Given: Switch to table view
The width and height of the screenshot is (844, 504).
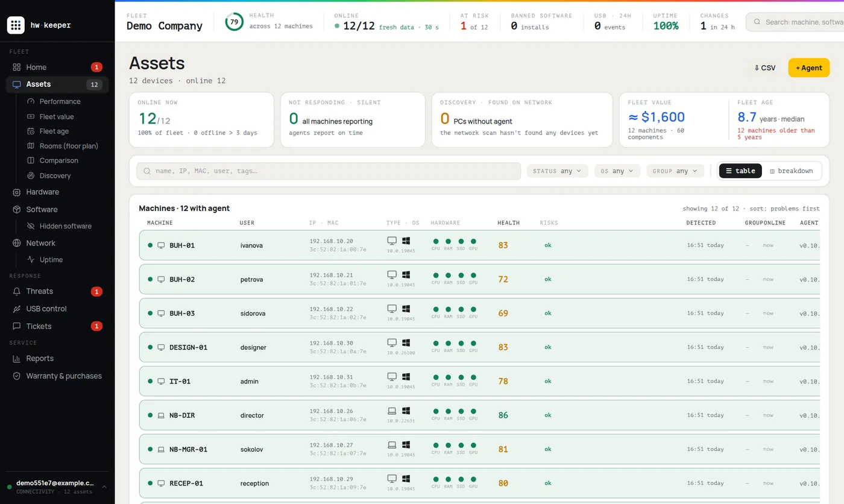Looking at the screenshot, I should coord(740,171).
